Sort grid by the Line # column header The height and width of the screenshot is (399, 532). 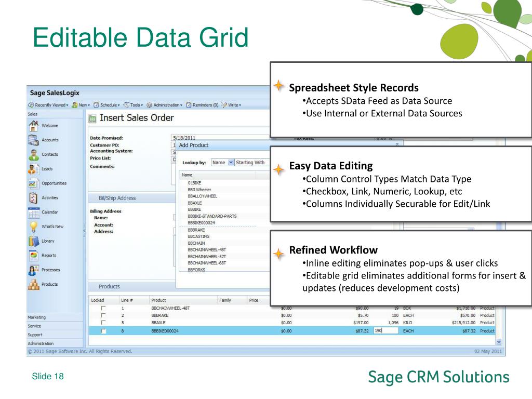(134, 300)
